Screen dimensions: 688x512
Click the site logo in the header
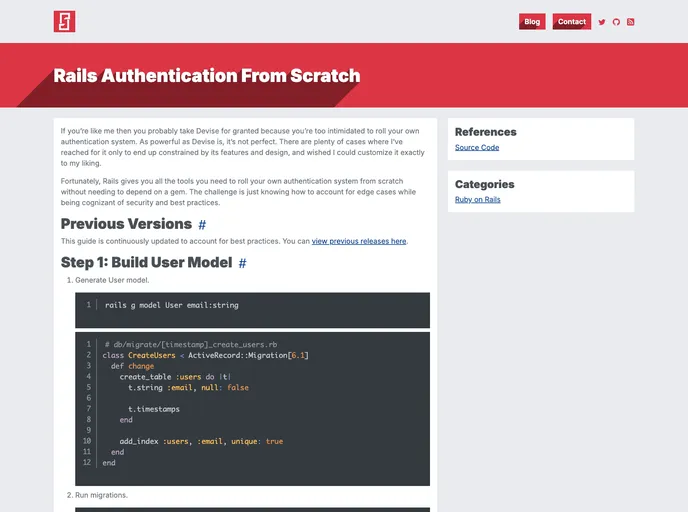pyautogui.click(x=64, y=21)
